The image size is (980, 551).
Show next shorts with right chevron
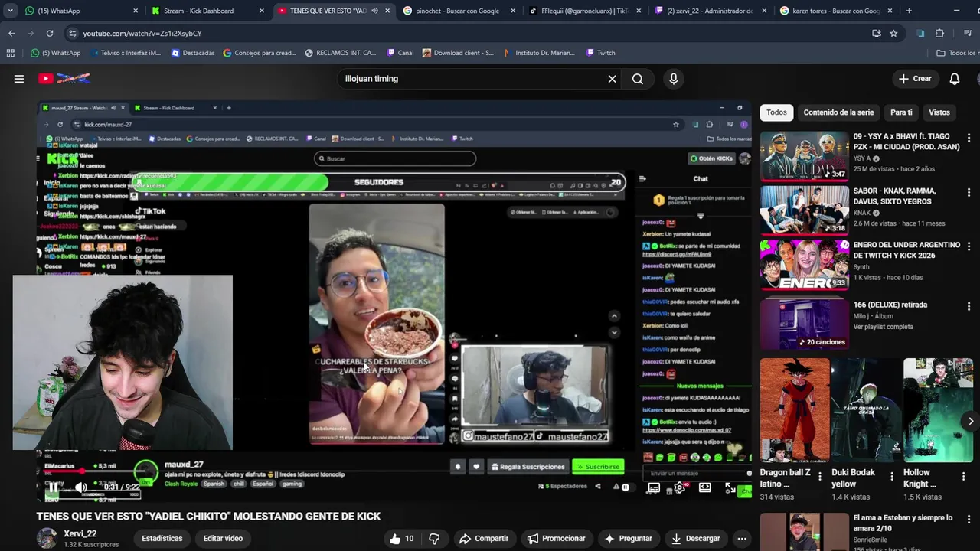971,421
